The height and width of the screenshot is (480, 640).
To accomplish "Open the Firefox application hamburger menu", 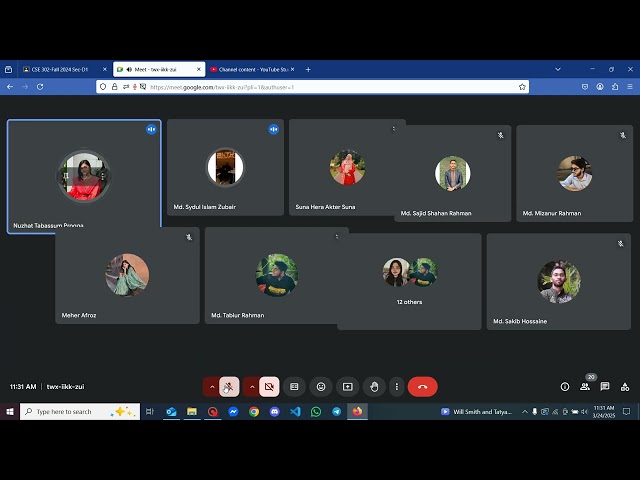I will pyautogui.click(x=630, y=87).
